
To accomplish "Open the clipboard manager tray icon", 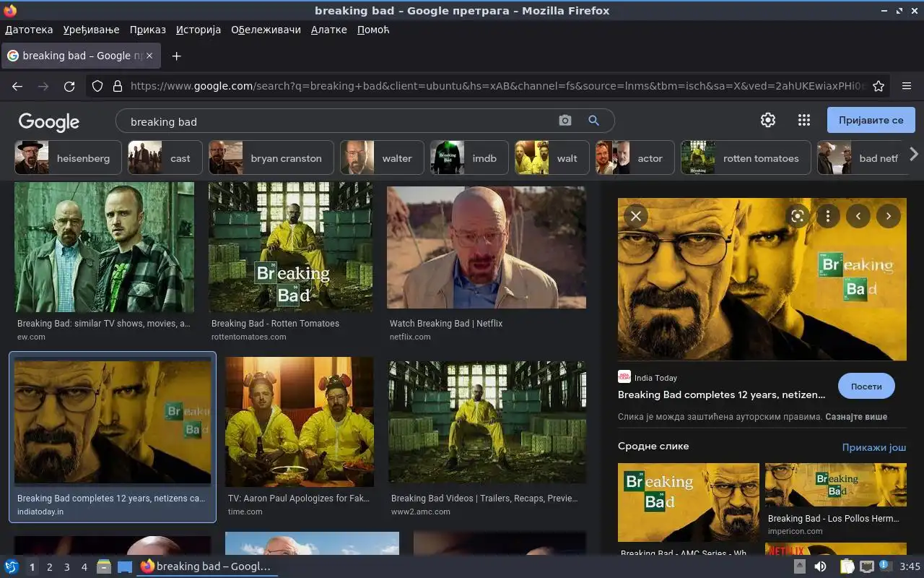I will coord(847,566).
